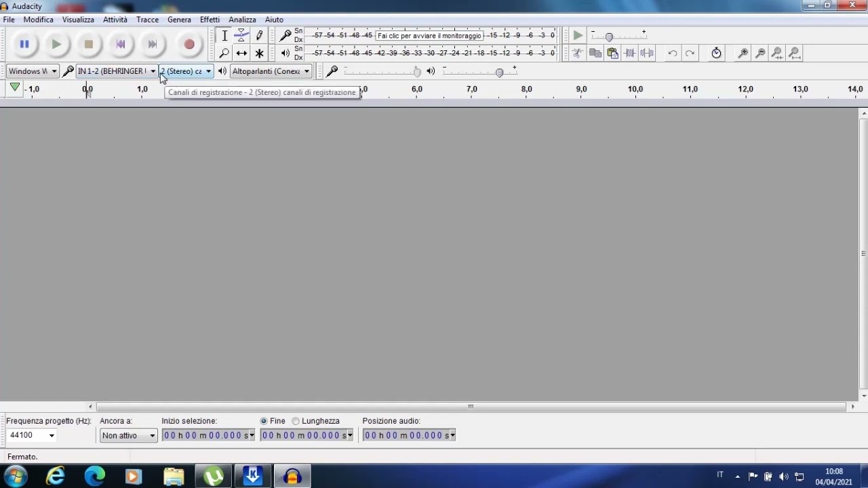
Task: Click the horizontal scrollbar thumb
Action: tap(471, 407)
